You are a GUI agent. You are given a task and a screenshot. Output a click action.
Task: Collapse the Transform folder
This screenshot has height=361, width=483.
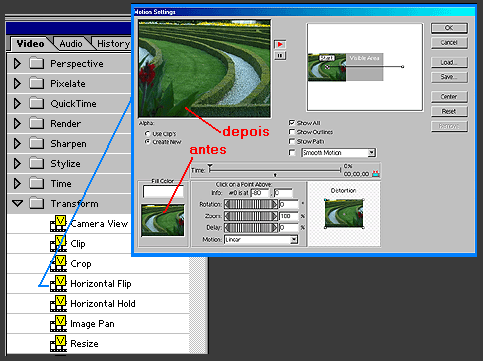point(17,203)
